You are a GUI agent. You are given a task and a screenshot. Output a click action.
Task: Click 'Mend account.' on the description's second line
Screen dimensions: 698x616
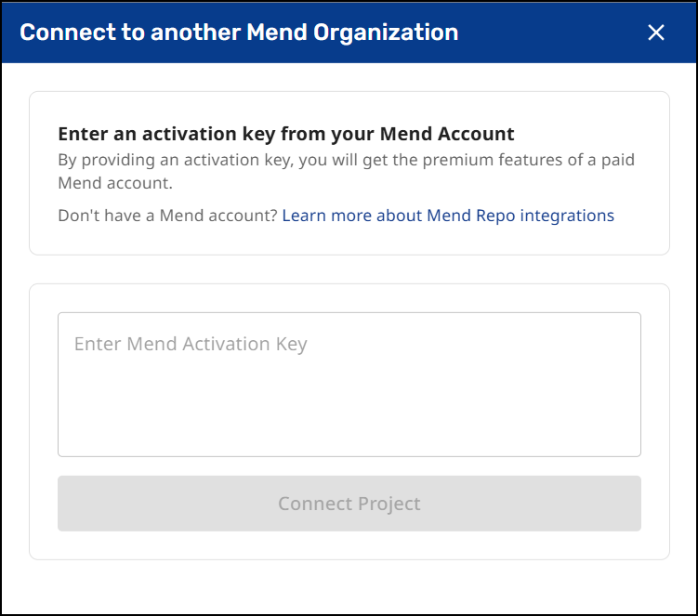[114, 183]
